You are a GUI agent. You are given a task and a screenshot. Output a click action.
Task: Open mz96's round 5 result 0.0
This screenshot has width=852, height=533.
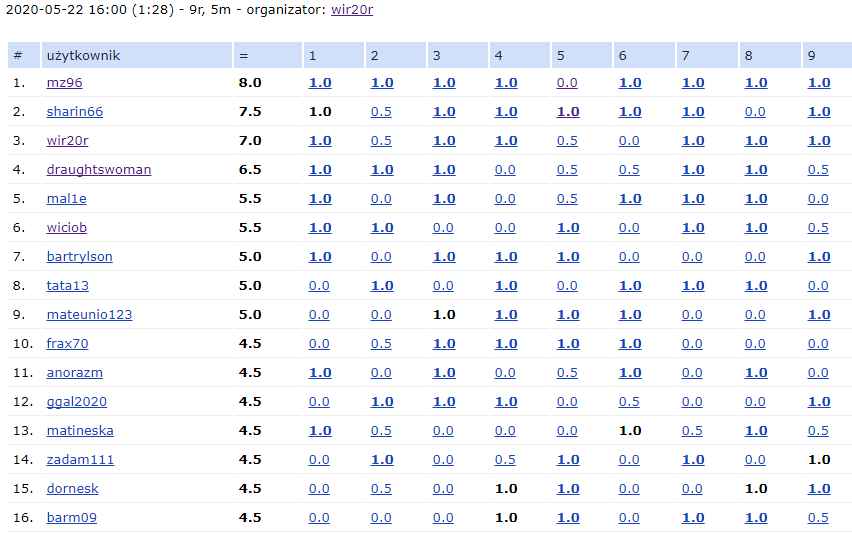click(x=567, y=83)
